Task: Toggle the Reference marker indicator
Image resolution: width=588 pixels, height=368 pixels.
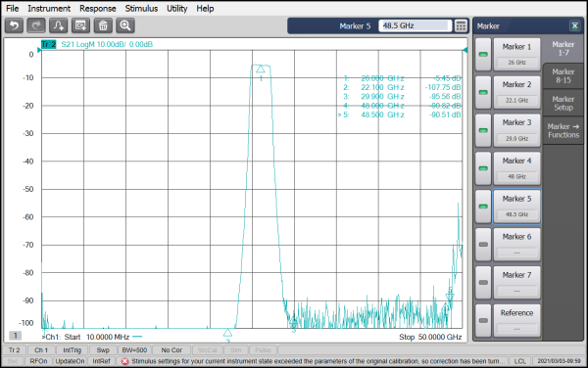Action: [483, 320]
